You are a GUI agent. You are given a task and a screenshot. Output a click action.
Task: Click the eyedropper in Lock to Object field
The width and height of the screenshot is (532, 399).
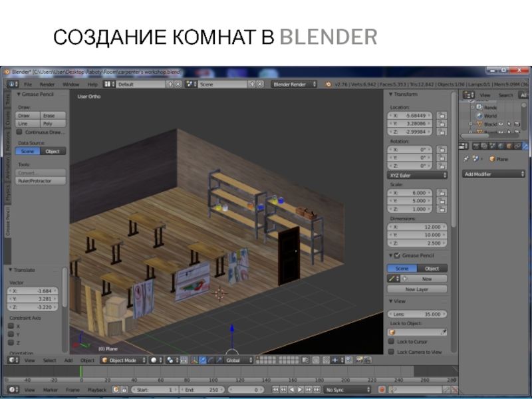pos(443,332)
